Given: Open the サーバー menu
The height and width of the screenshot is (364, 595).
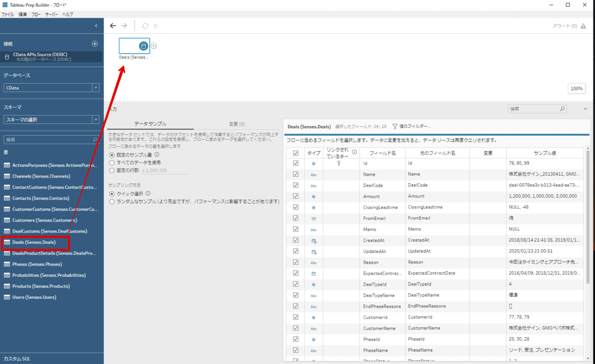Looking at the screenshot, I should click(52, 15).
